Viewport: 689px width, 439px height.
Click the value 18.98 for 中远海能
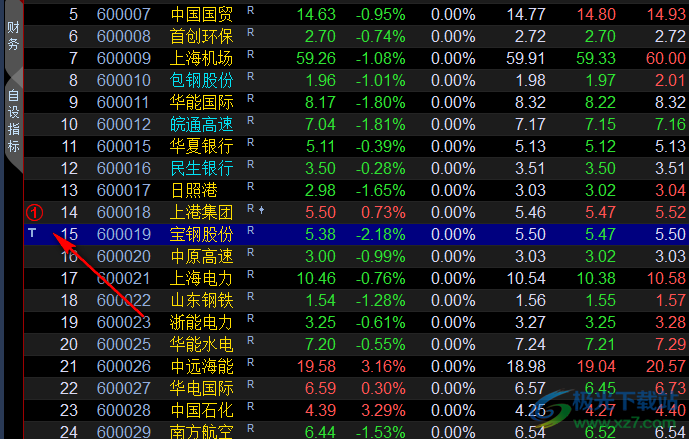coord(526,366)
